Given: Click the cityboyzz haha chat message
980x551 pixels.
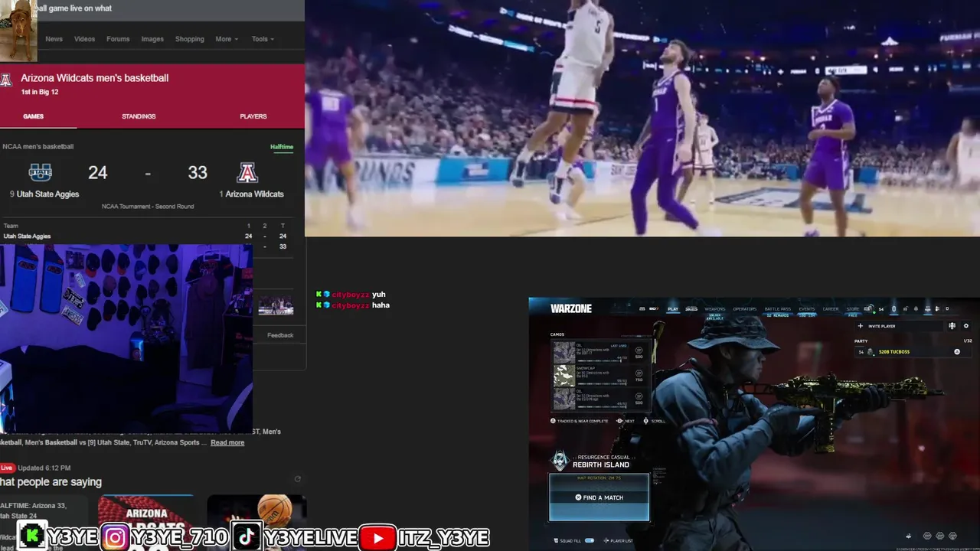Looking at the screenshot, I should [353, 305].
